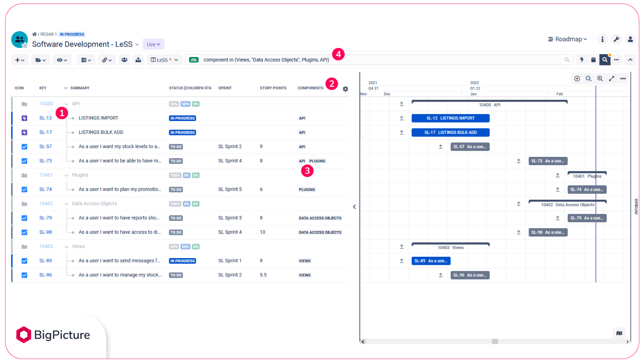Click the user profile icon
Image resolution: width=644 pixels, height=362 pixels.
coord(630,39)
